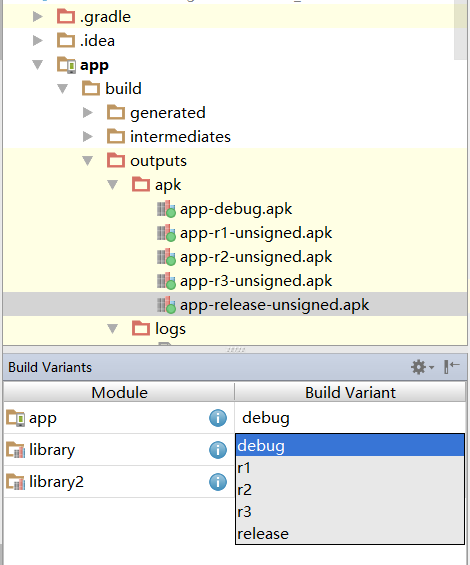Hide the Build Variants panel
Viewport: 470px width, 565px height.
pos(451,367)
